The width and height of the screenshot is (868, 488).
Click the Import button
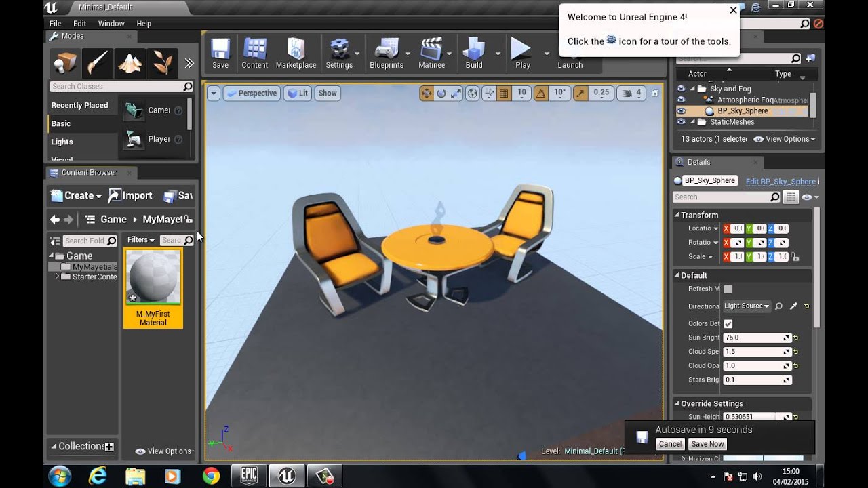[130, 195]
